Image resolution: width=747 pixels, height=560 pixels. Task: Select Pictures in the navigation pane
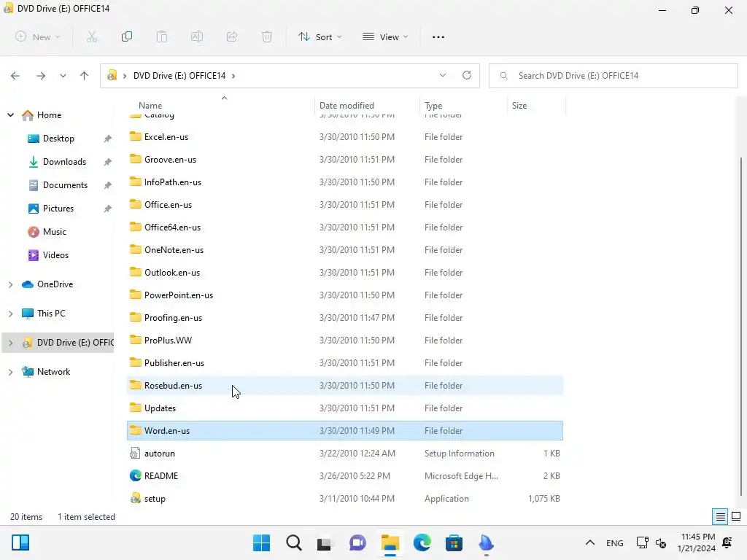pyautogui.click(x=58, y=209)
